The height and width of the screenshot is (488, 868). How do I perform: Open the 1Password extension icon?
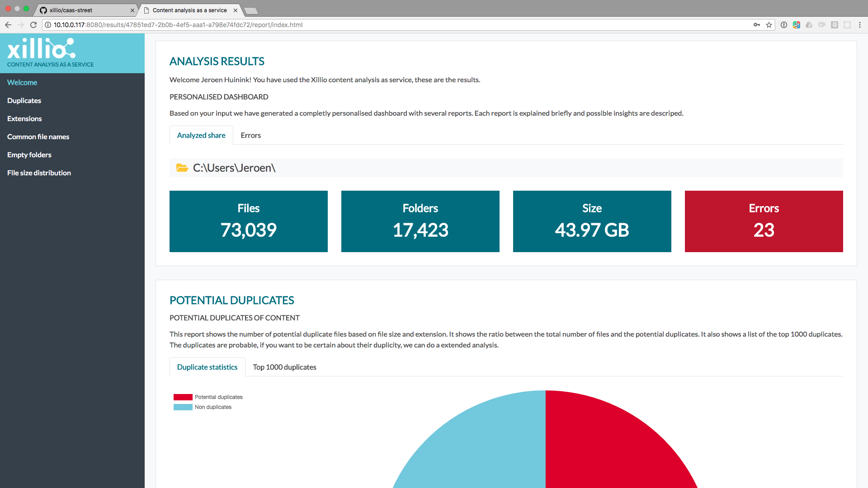[784, 25]
